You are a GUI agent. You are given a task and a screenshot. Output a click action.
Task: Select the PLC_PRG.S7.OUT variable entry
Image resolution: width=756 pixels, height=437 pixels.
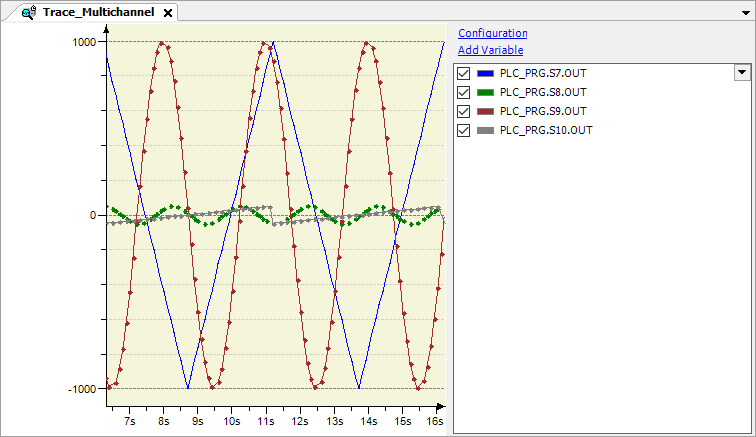[543, 73]
